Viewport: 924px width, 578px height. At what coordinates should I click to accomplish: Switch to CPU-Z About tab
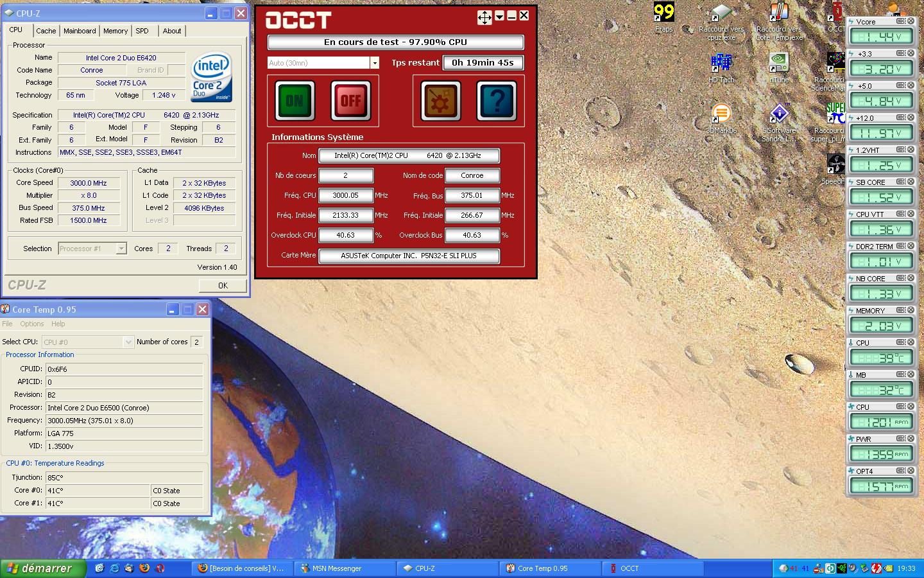[x=172, y=31]
